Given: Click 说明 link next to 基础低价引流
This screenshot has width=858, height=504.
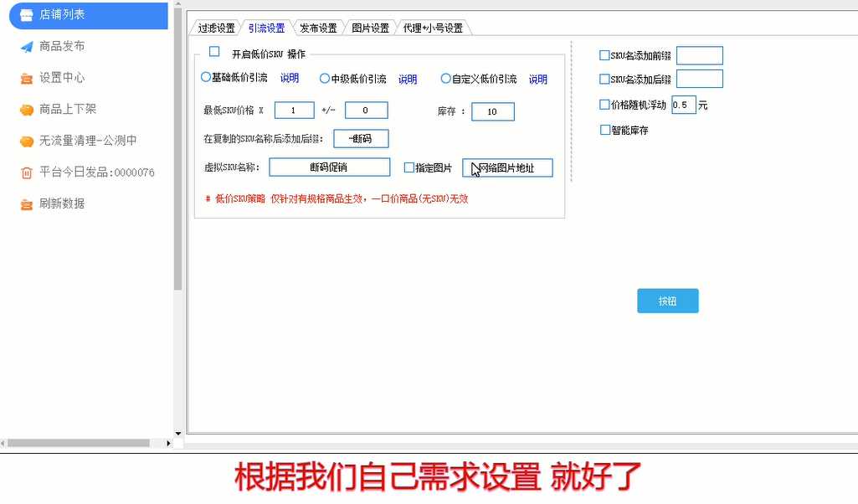Looking at the screenshot, I should coord(289,79).
